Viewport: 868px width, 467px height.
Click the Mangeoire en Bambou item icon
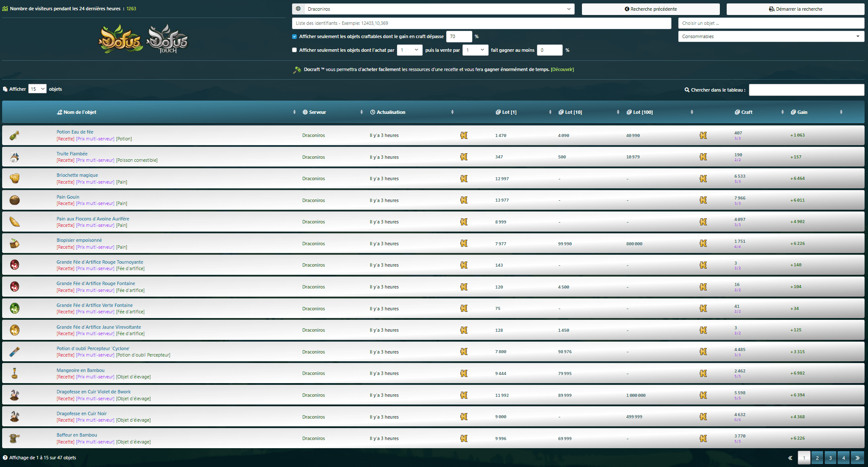pos(15,373)
